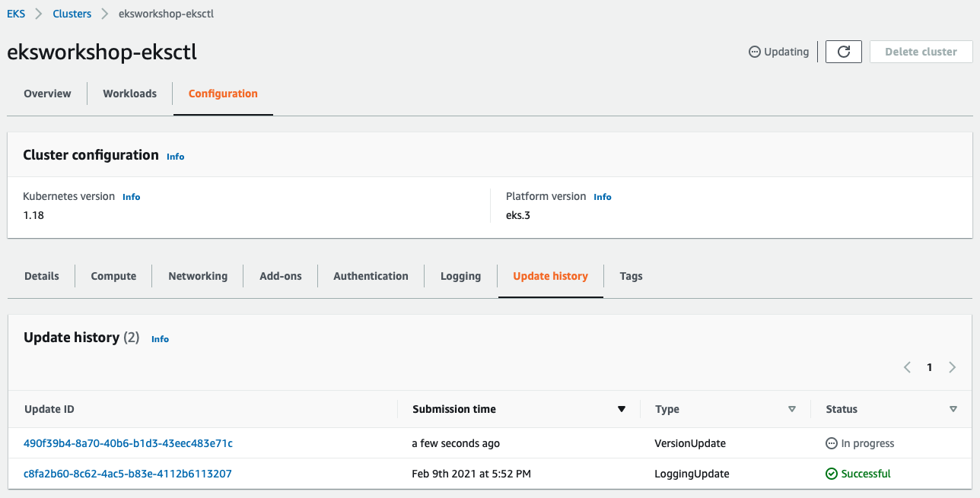Sort by Status column arrow
This screenshot has height=498, width=980.
[953, 409]
